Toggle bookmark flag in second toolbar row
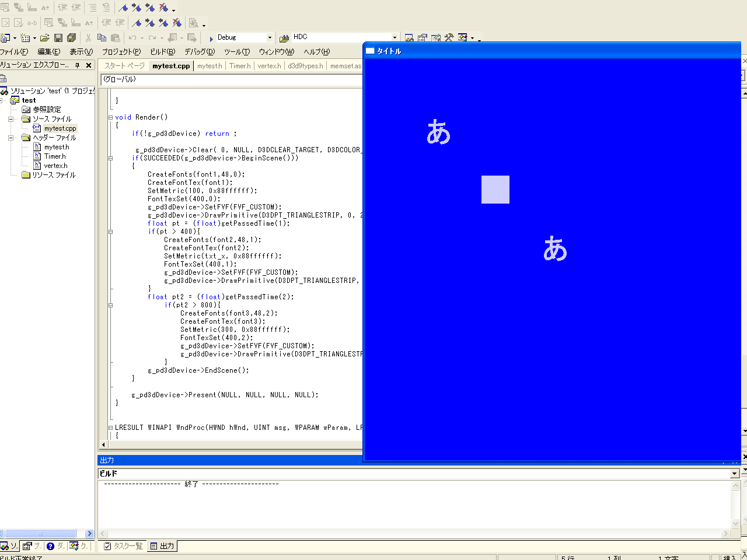The image size is (747, 560). coord(137,23)
